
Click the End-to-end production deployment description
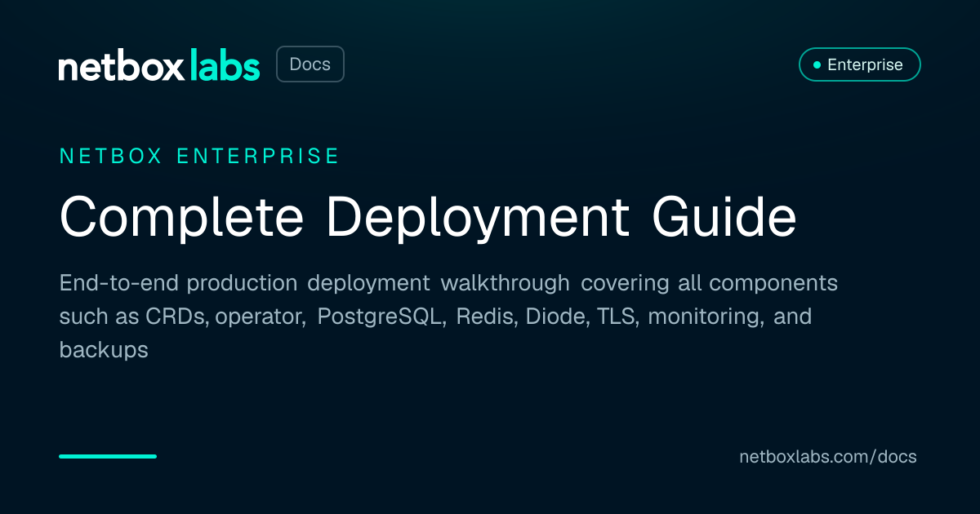448,317
